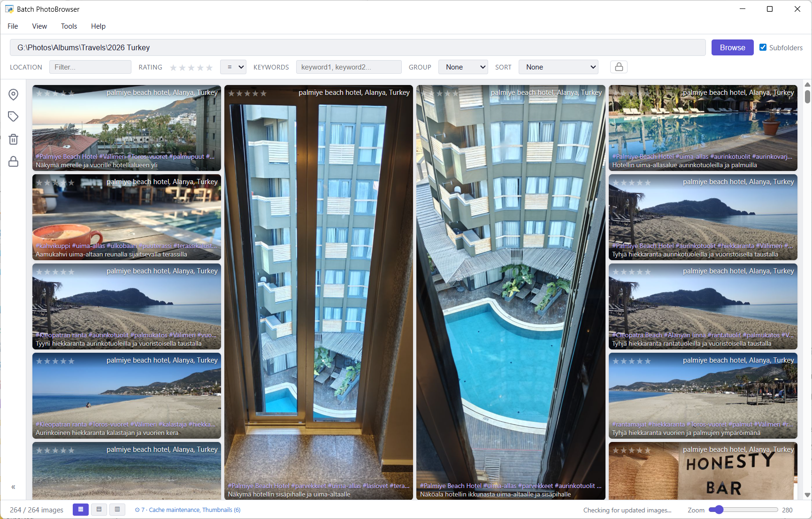Viewport: 812px width, 519px height.
Task: Open the Cache maintenance, Thumbnails link
Action: click(195, 510)
